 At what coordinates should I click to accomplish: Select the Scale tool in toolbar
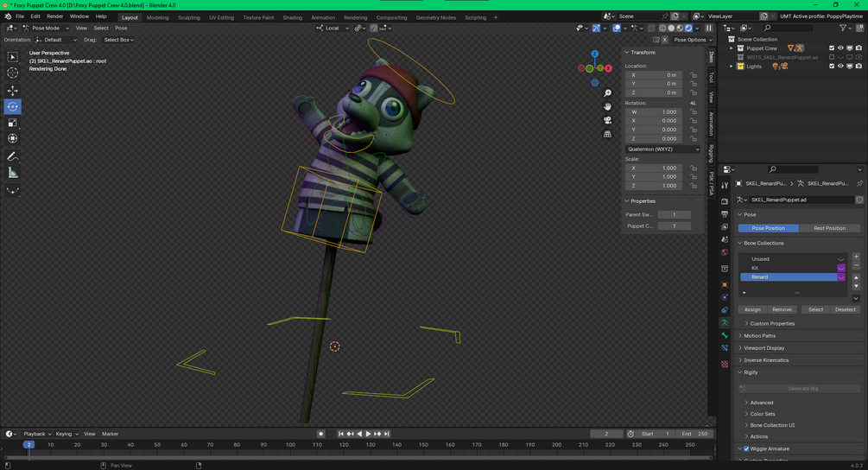coord(12,123)
